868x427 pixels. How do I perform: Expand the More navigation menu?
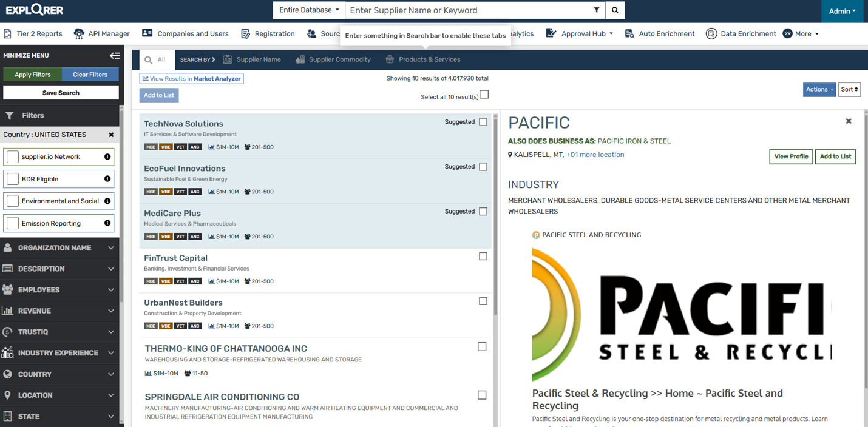coord(801,34)
